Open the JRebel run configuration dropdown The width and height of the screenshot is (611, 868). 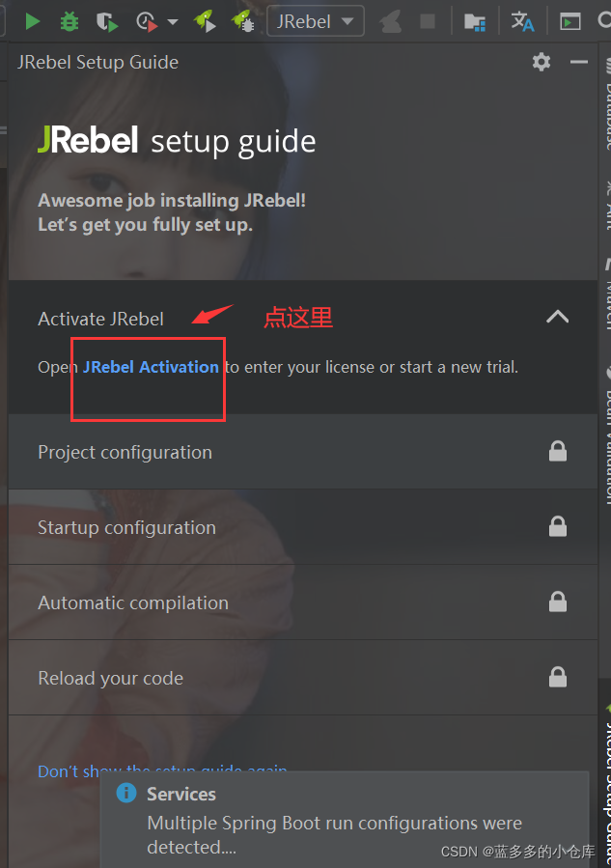point(315,20)
